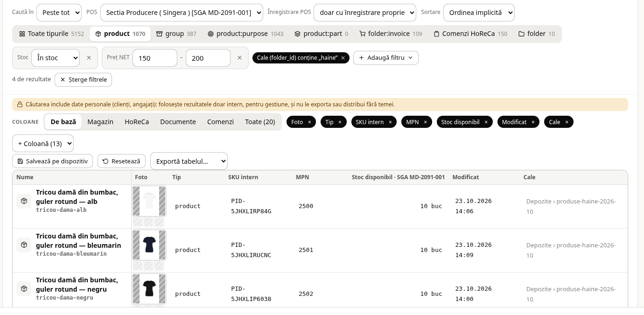Remove the Foto column chip

click(x=309, y=122)
